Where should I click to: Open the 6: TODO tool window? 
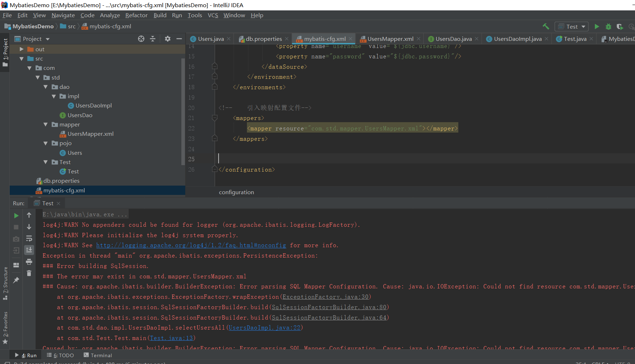click(60, 355)
